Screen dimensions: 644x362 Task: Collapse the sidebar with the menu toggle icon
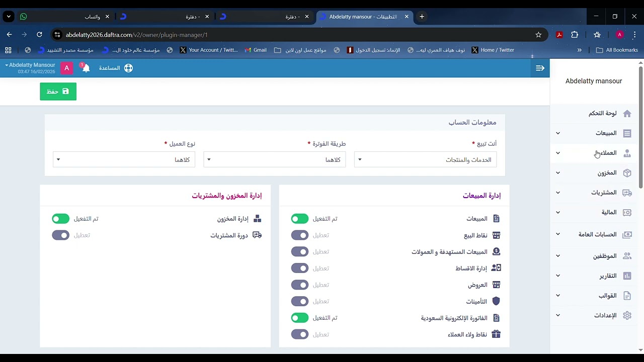[x=540, y=68]
